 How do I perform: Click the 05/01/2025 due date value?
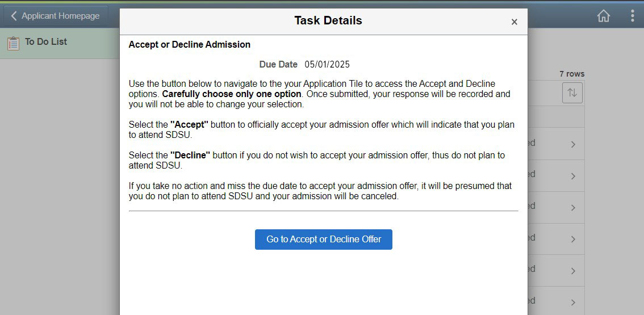pyautogui.click(x=327, y=65)
